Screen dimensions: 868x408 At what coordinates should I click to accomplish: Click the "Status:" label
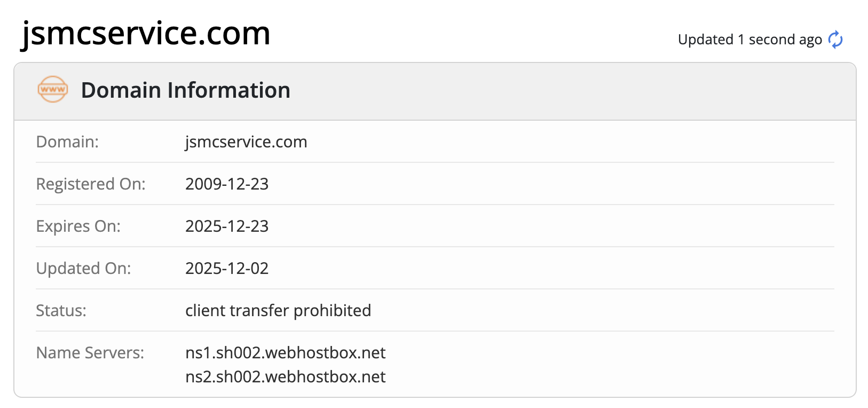(x=61, y=311)
